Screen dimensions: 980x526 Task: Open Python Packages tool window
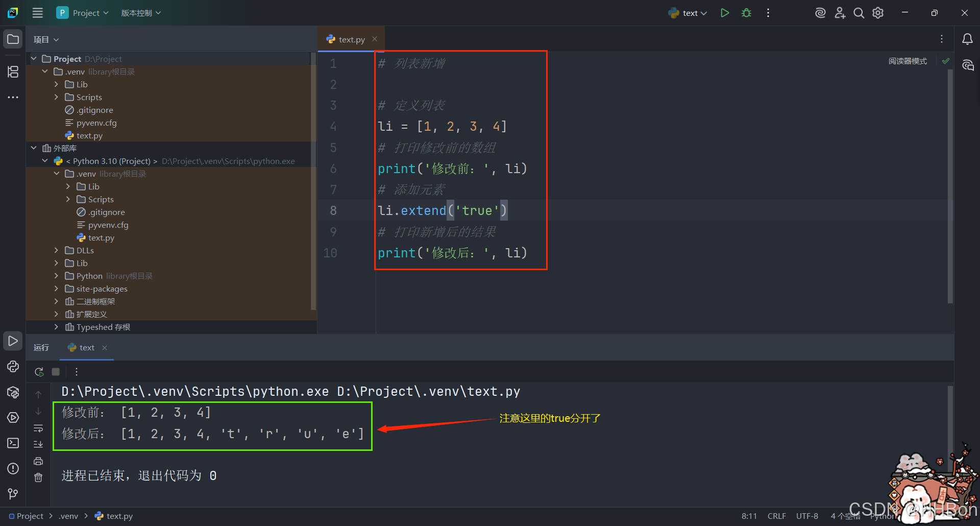click(13, 392)
